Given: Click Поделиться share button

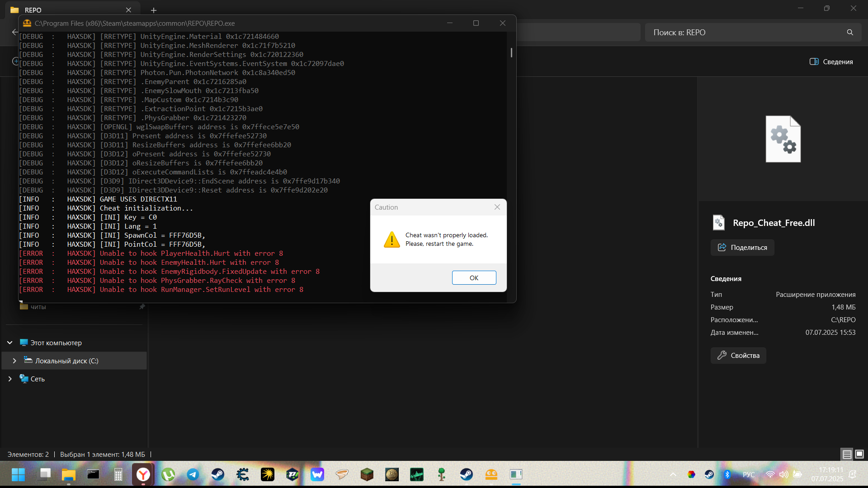Looking at the screenshot, I should (742, 248).
